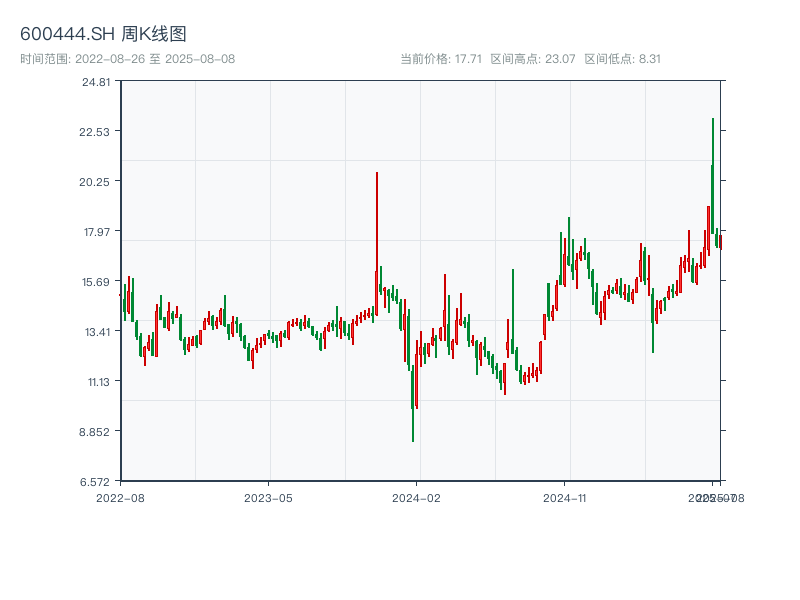Click y-axis value 6.572
Screen dimensions: 800x600
[94, 482]
